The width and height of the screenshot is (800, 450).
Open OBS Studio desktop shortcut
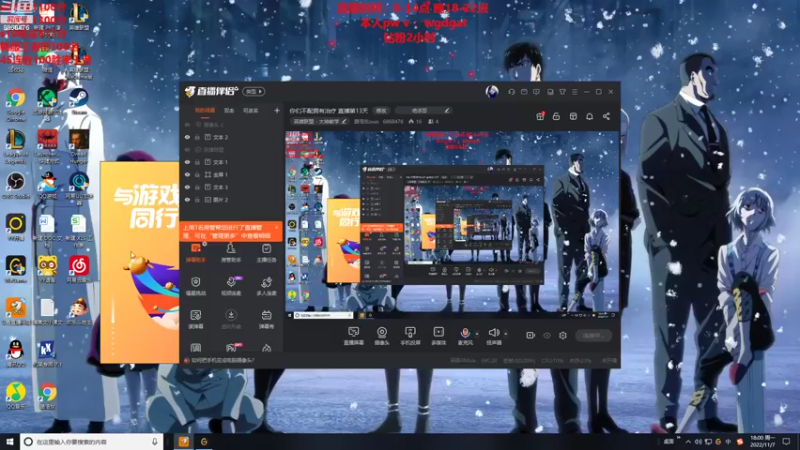click(x=16, y=186)
